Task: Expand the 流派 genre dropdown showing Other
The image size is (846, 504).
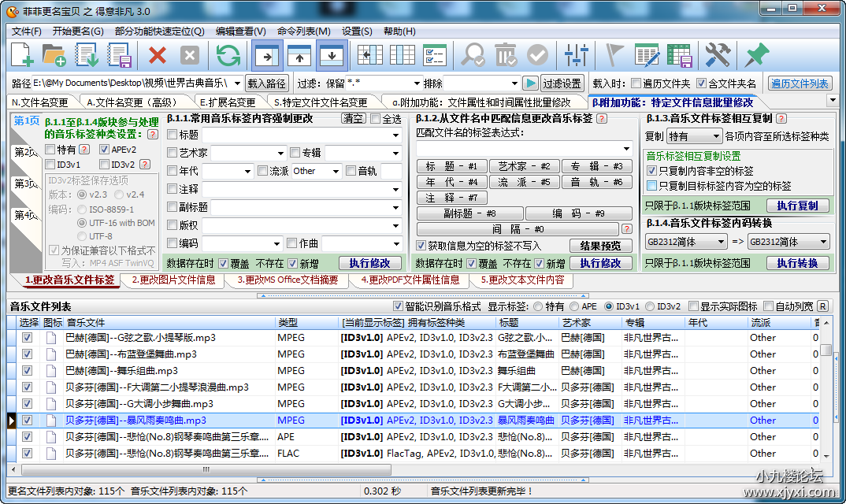Action: (x=336, y=171)
